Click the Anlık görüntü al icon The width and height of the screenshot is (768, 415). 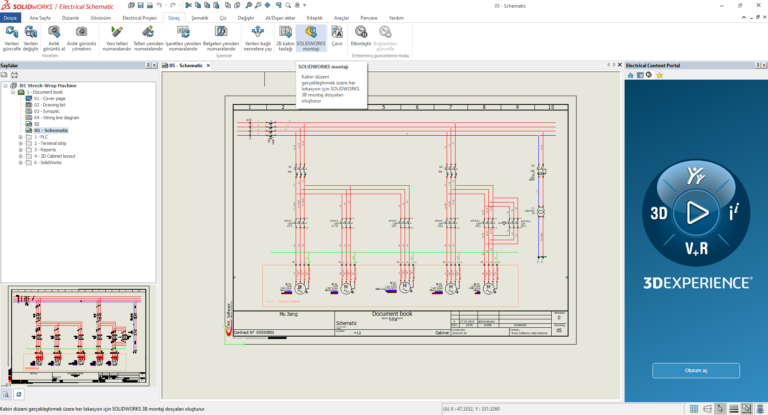click(x=52, y=33)
